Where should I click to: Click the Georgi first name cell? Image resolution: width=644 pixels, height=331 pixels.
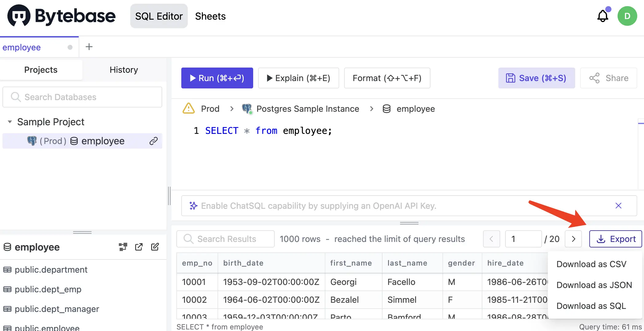coord(354,282)
